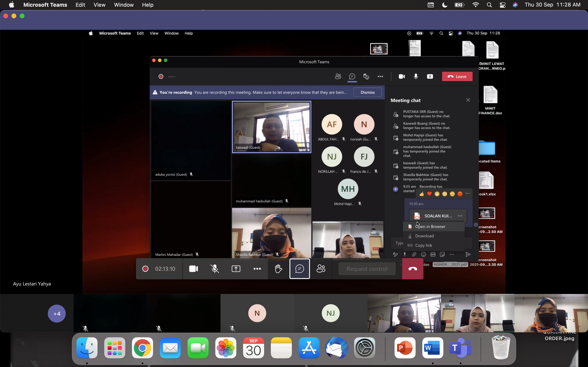The height and width of the screenshot is (367, 588).
Task: Expand SOALAN KUI file options menu
Action: [x=460, y=216]
